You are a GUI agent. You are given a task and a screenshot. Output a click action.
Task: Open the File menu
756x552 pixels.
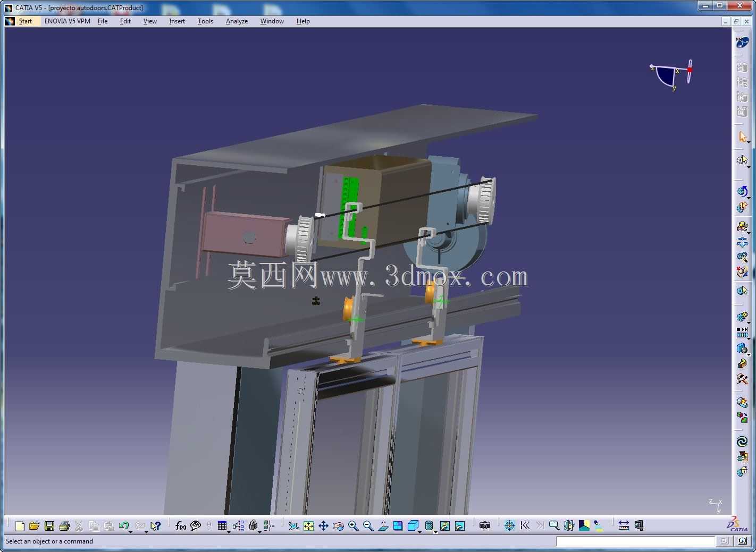tap(103, 21)
